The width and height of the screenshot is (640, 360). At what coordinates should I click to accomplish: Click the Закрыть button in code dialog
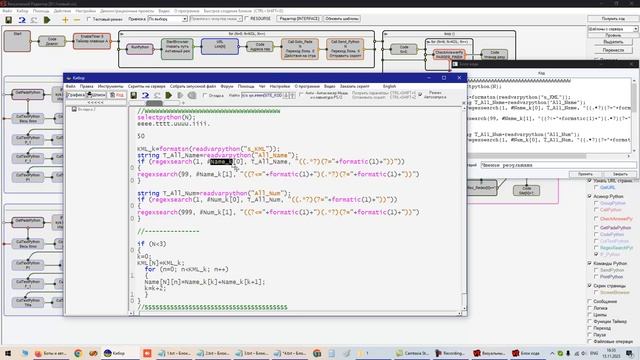[x=620, y=174]
